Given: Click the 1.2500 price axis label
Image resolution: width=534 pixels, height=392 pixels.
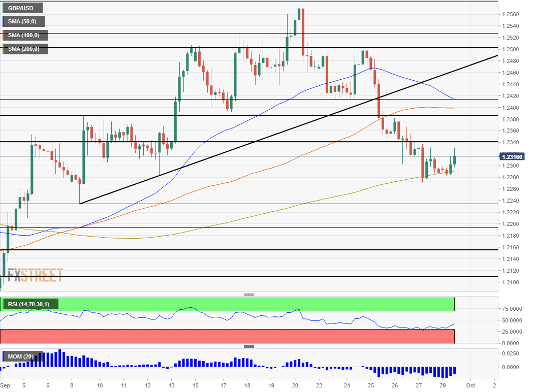Looking at the screenshot, I should click(509, 49).
